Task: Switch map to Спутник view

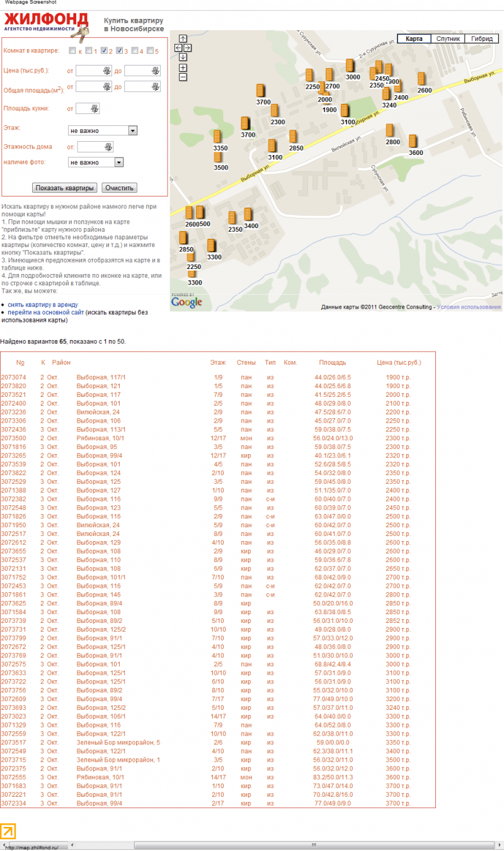Action: (x=449, y=38)
